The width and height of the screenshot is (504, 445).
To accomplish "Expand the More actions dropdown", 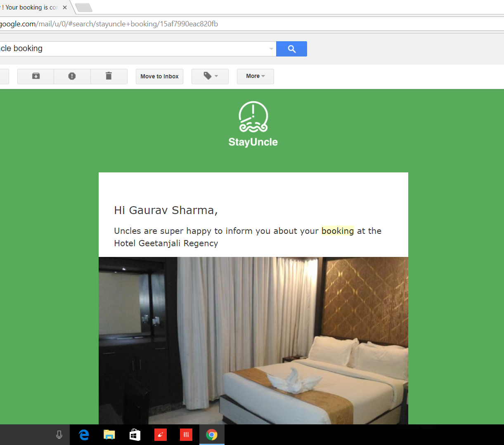I will pos(255,76).
